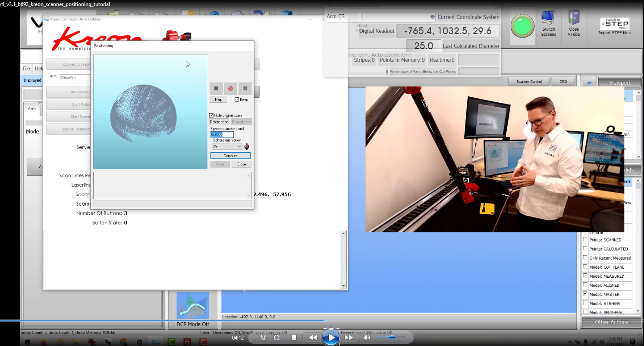Image resolution: width=644 pixels, height=346 pixels.
Task: Uncheck the Beep checkbox
Action: [x=237, y=99]
